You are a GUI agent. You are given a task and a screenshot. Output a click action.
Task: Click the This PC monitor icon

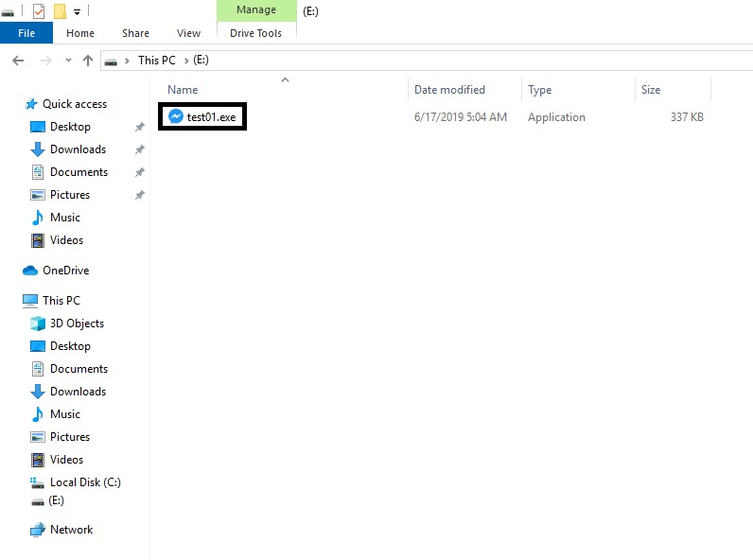30,301
